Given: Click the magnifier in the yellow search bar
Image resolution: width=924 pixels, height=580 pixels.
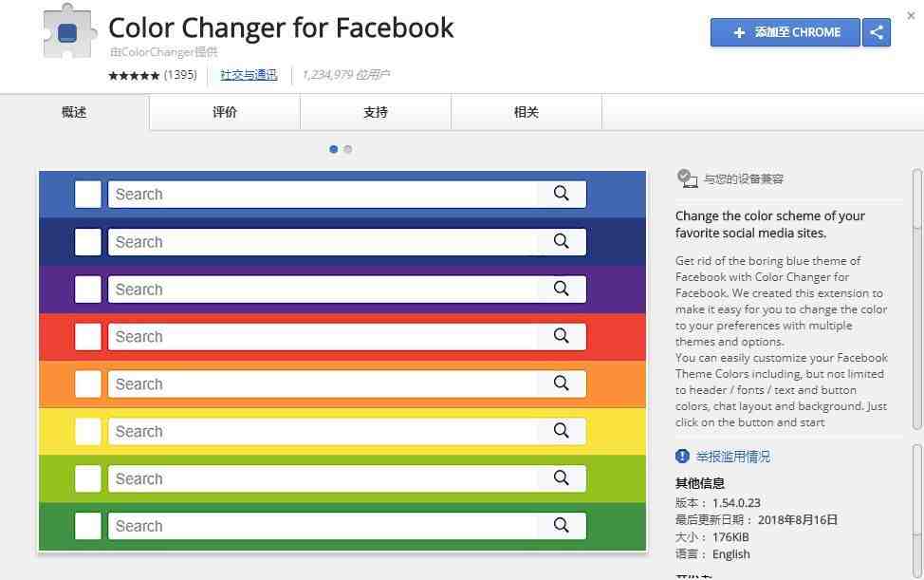Looking at the screenshot, I should point(561,431).
